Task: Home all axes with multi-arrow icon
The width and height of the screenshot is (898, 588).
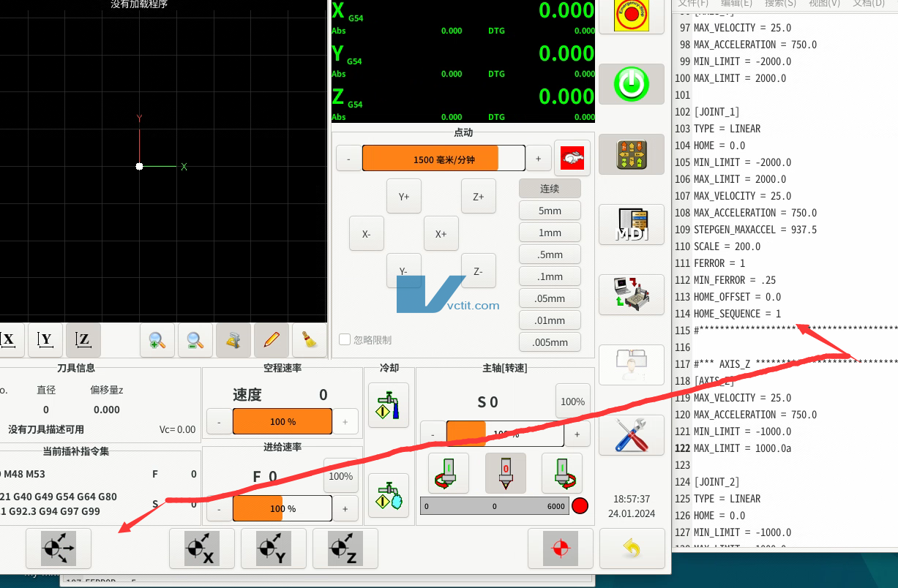Action: tap(59, 549)
